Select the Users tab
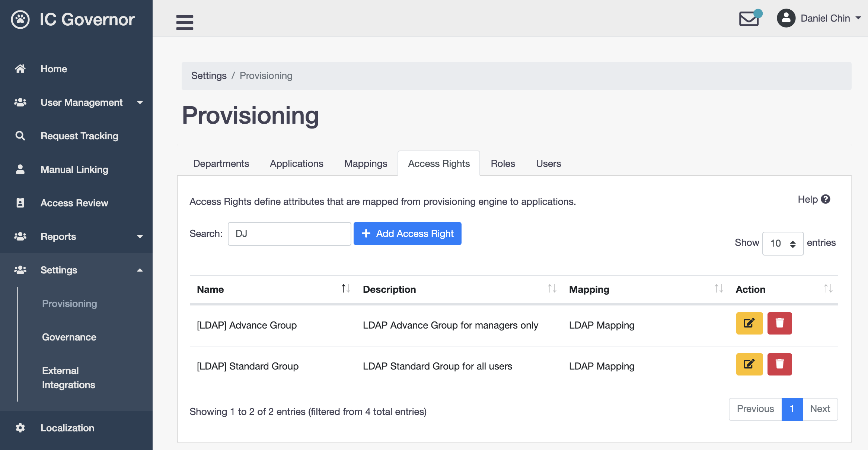The width and height of the screenshot is (868, 450). pyautogui.click(x=548, y=164)
